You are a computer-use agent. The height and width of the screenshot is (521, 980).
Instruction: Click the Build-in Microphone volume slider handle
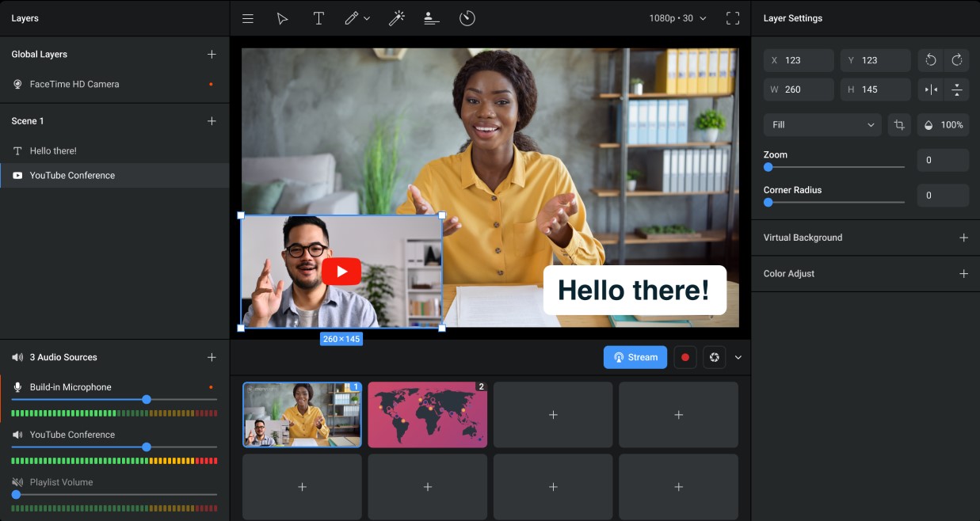point(147,400)
